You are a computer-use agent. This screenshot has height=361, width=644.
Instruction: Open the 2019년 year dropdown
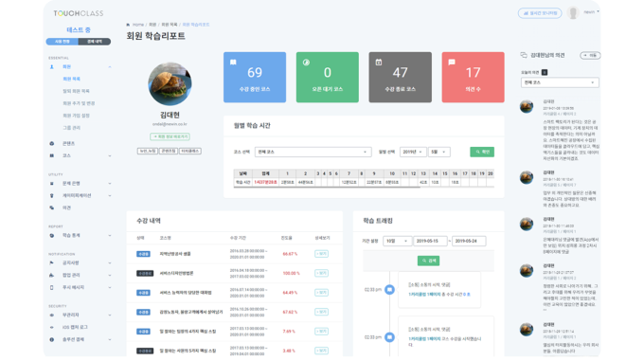[x=413, y=152]
